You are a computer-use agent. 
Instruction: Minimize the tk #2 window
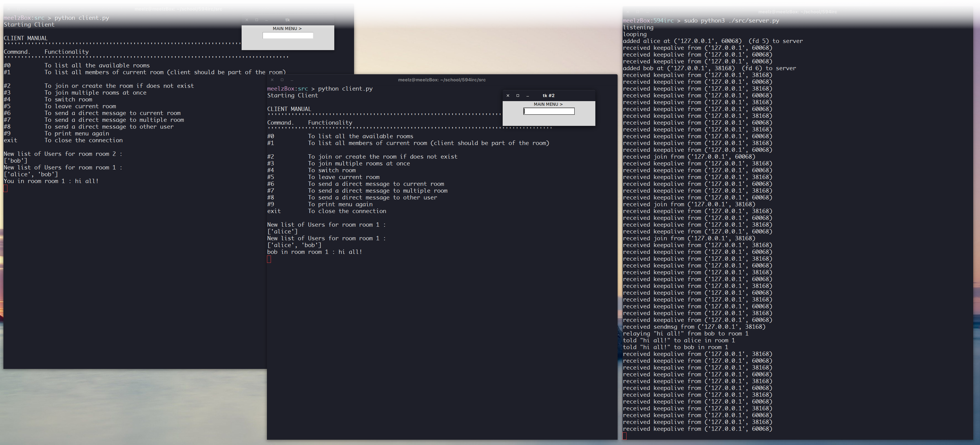pyautogui.click(x=528, y=96)
